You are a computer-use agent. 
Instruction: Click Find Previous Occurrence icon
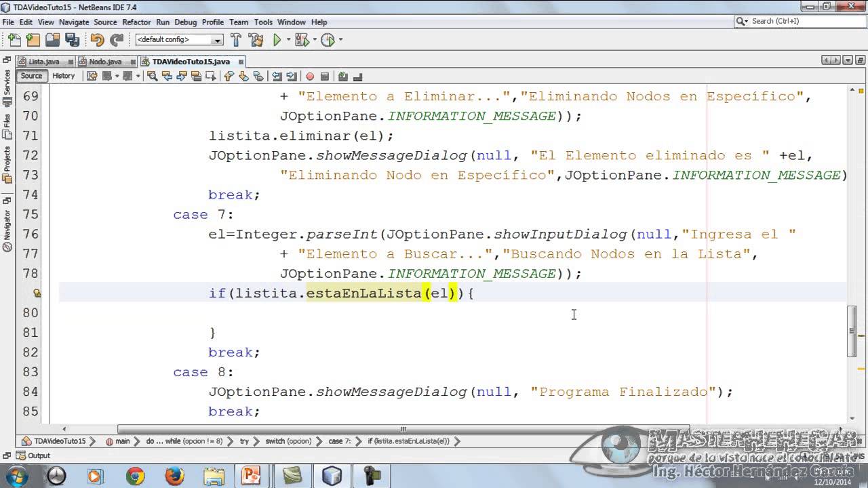tap(167, 76)
